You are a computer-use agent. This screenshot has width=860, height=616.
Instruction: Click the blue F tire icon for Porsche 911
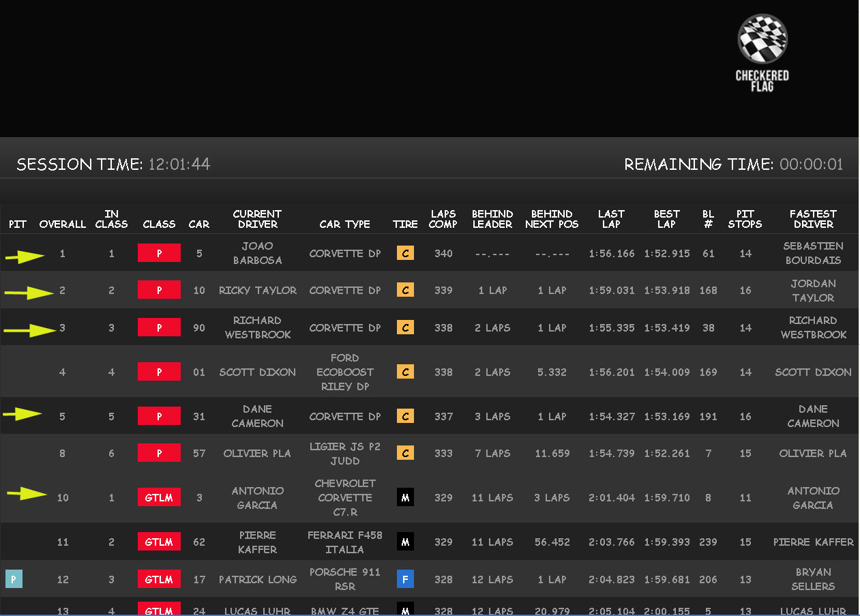pyautogui.click(x=405, y=579)
